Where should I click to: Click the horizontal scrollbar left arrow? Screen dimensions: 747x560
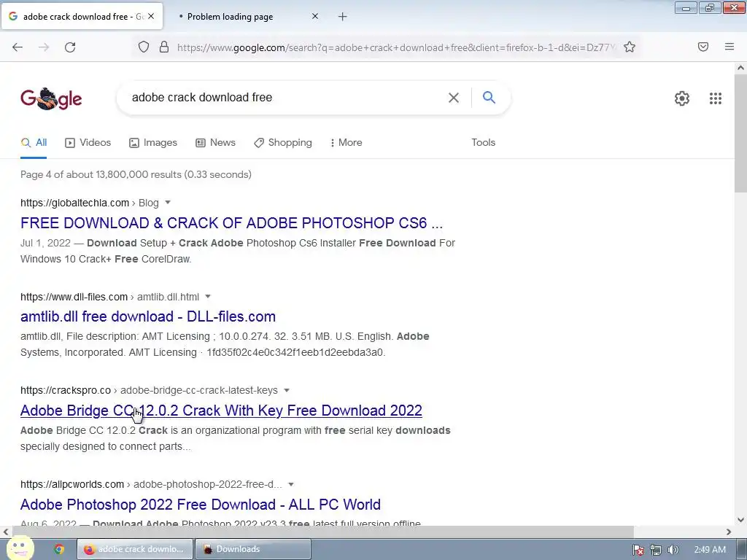click(6, 532)
